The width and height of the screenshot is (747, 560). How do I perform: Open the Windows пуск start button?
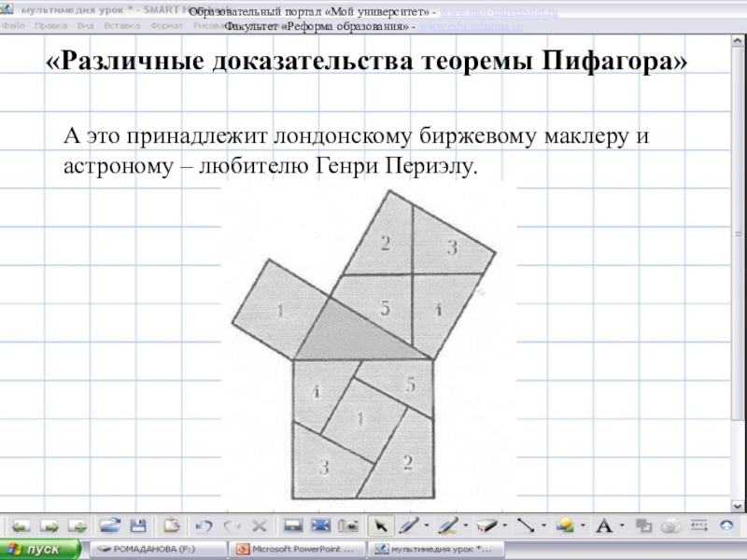tap(40, 550)
